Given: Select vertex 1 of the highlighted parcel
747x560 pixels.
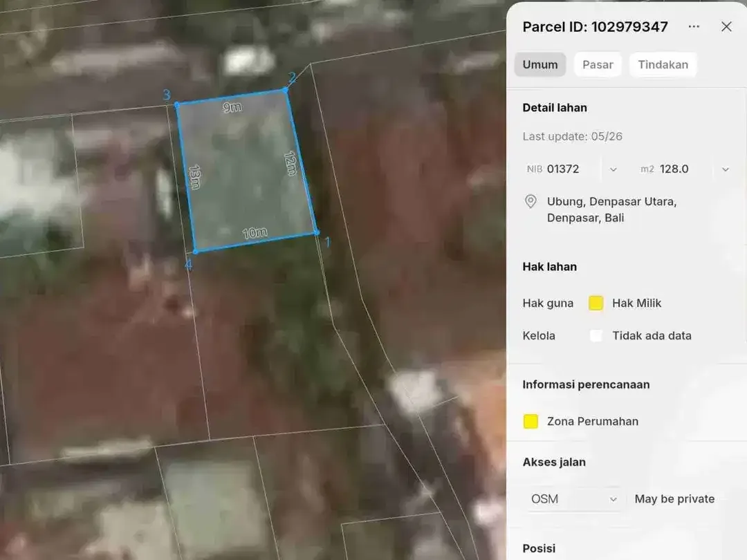Looking at the screenshot, I should pos(317,232).
